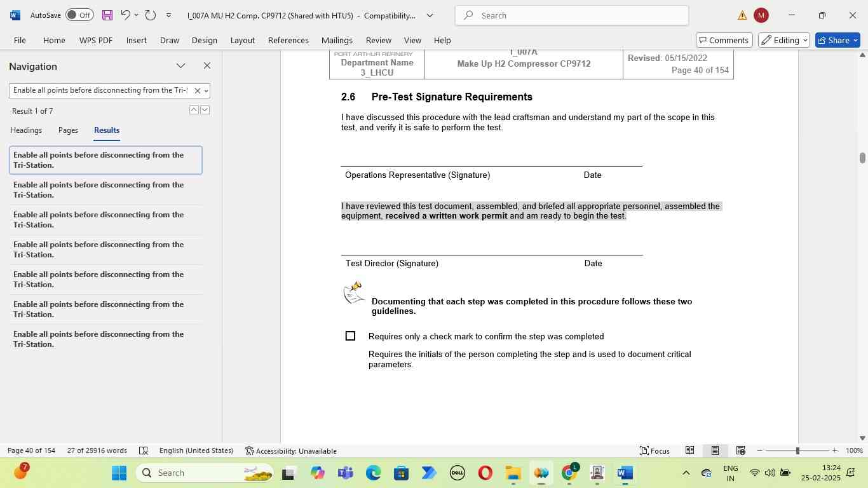Screen dimensions: 868x488
Task: Click the note icon beside documenting guidelines
Action: 354,293
